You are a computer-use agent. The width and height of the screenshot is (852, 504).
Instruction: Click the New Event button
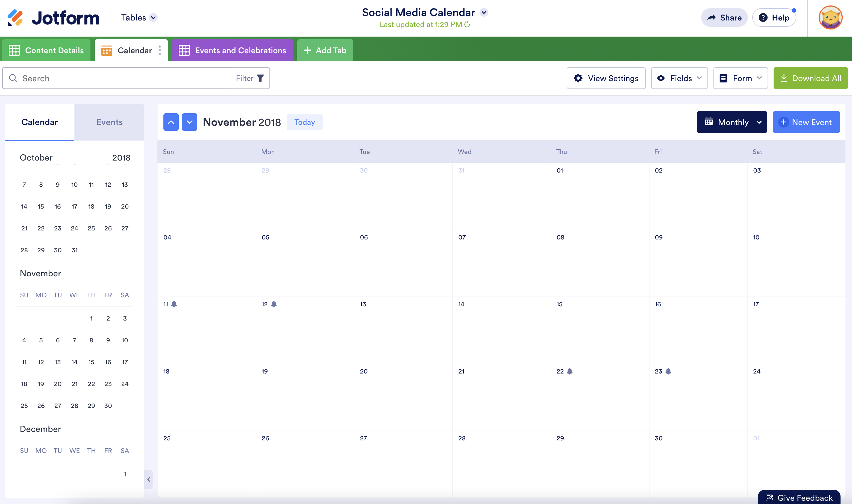click(x=806, y=122)
